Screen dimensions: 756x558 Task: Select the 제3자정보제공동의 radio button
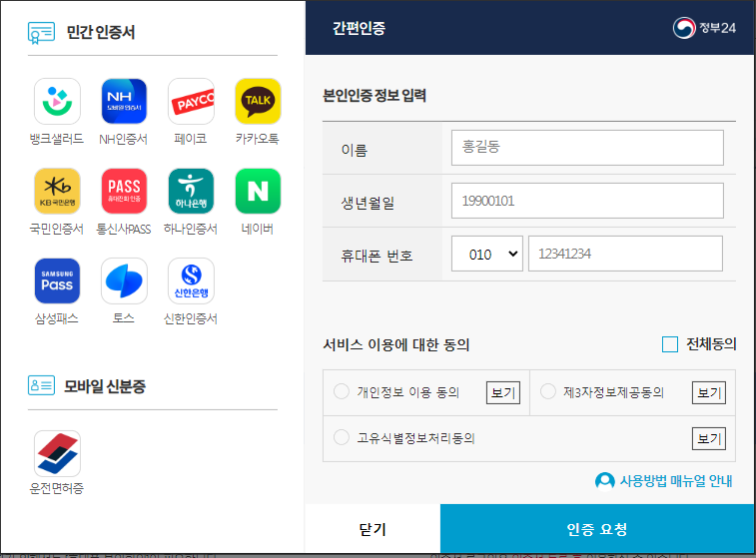click(547, 391)
